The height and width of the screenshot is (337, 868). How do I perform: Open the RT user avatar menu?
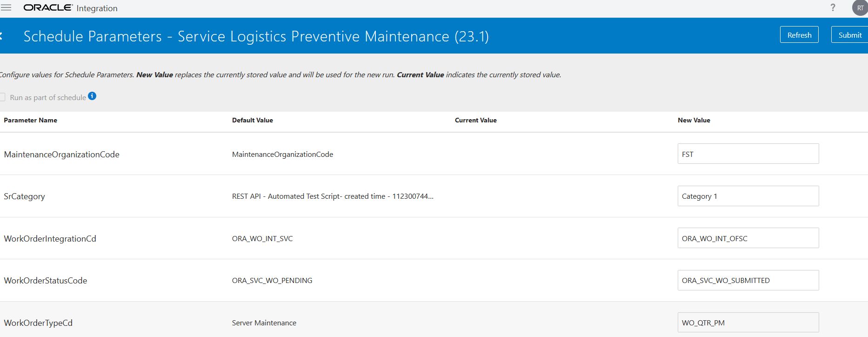click(x=860, y=8)
